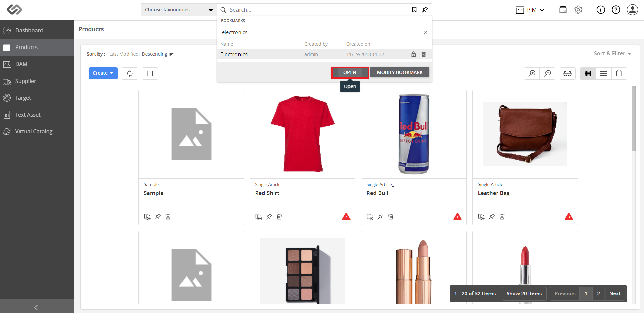Image resolution: width=644 pixels, height=313 pixels.
Task: Click the zoom in icon
Action: pos(532,73)
